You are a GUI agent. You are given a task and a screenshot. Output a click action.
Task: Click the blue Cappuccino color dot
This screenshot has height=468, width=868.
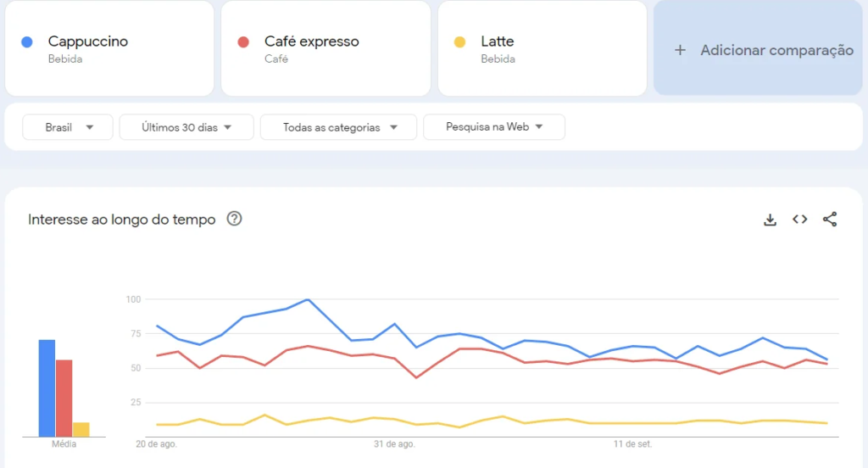[x=27, y=42]
